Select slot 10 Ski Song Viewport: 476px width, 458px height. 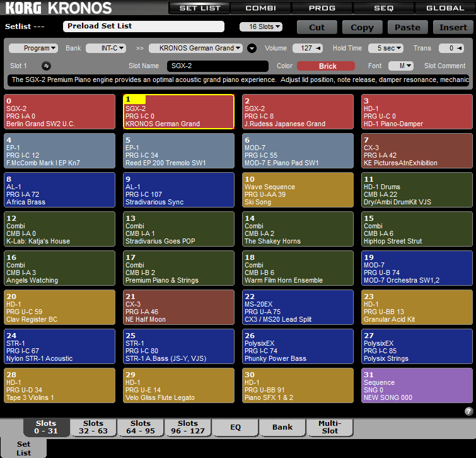298,190
